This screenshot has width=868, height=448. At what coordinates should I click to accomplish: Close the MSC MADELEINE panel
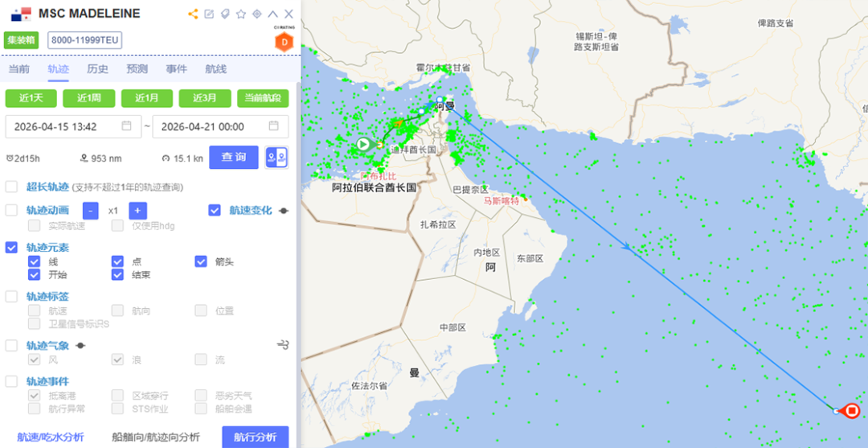pyautogui.click(x=289, y=14)
